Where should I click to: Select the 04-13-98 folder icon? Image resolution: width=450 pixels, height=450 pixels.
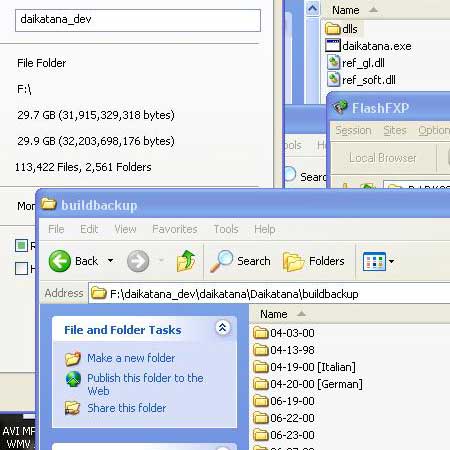tap(261, 350)
